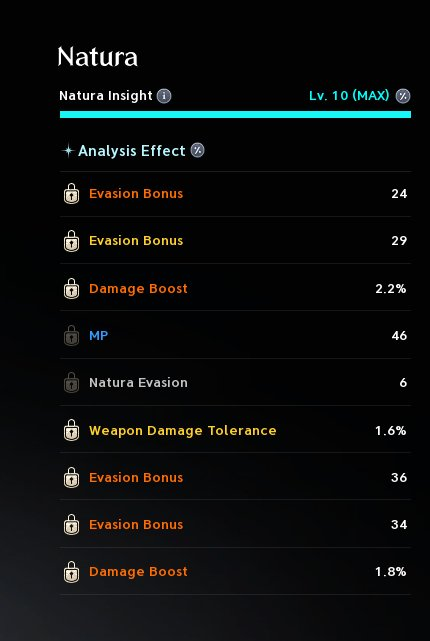The width and height of the screenshot is (430, 641).
Task: Click the Natura panel title
Action: [98, 56]
